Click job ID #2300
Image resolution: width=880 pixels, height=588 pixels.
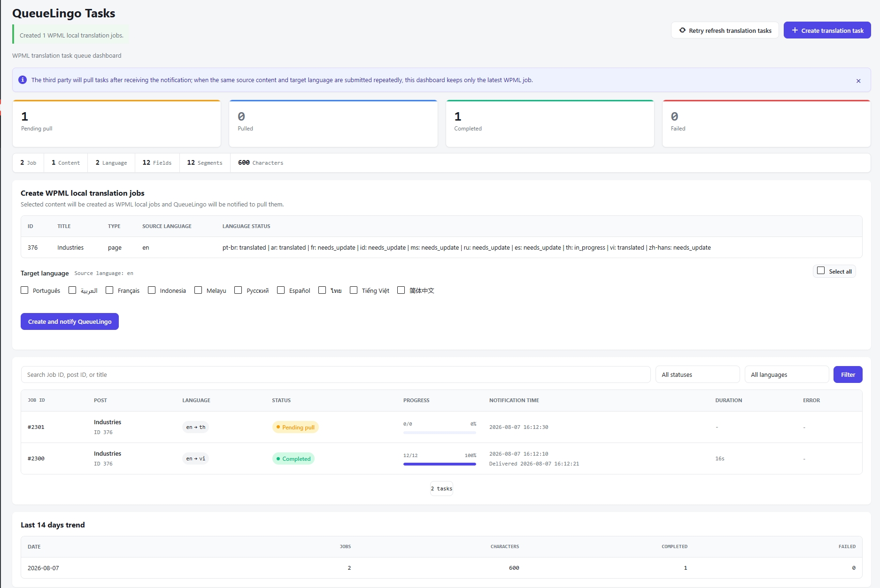coord(36,458)
